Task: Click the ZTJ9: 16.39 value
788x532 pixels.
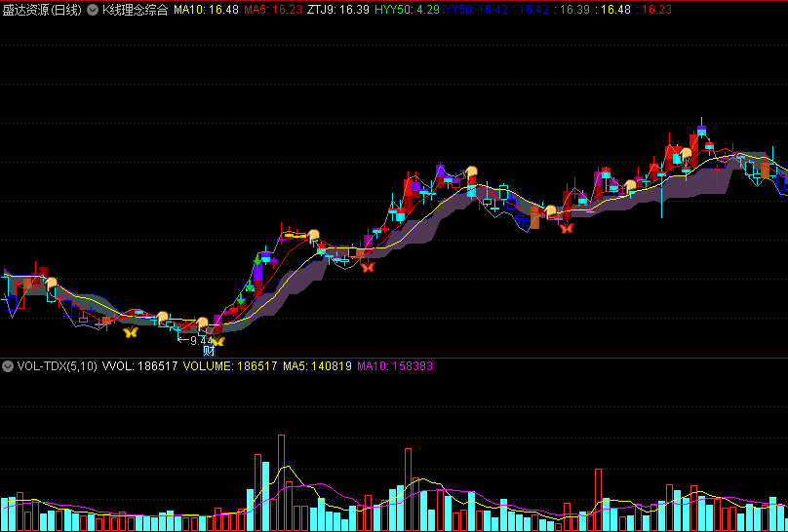Action: tap(338, 10)
